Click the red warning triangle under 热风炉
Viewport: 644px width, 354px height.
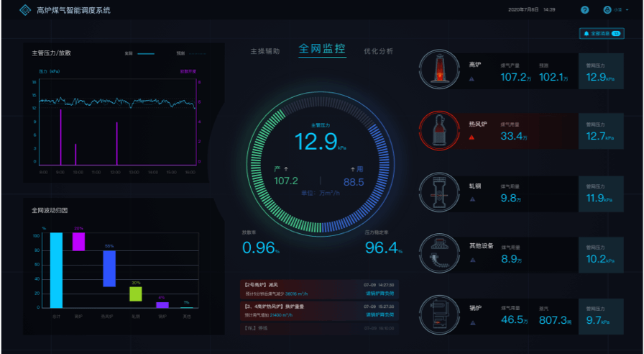pos(472,137)
